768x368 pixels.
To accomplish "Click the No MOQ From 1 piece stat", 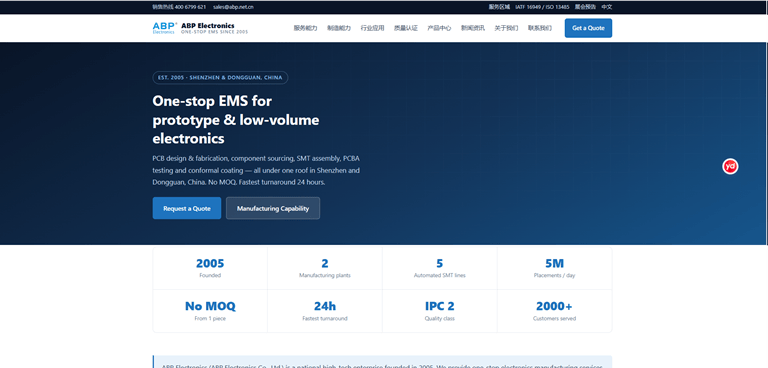I will pos(210,311).
